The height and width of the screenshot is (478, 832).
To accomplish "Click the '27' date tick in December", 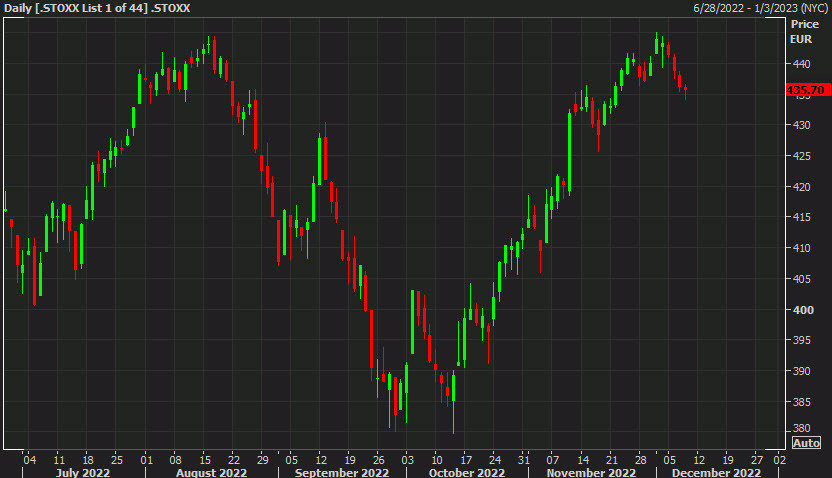I will (x=757, y=460).
